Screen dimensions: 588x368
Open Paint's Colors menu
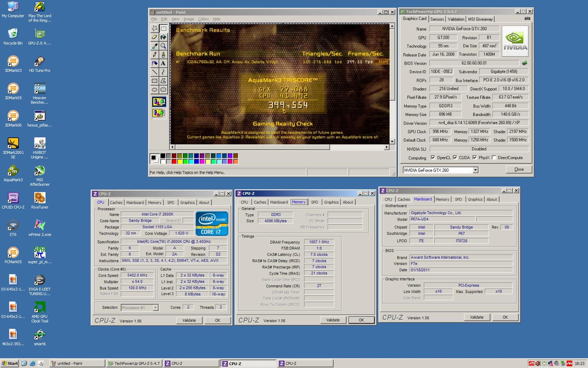(x=203, y=19)
